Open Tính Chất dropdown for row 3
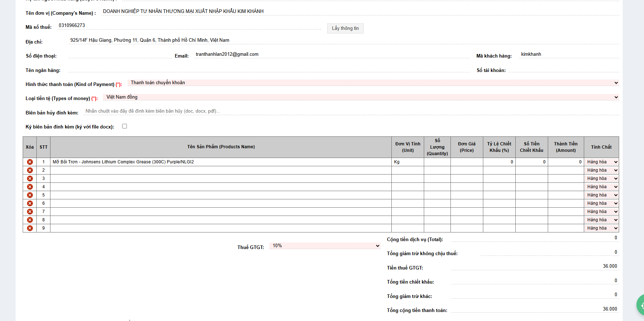Screen dimensions: 644x321 [x=601, y=178]
